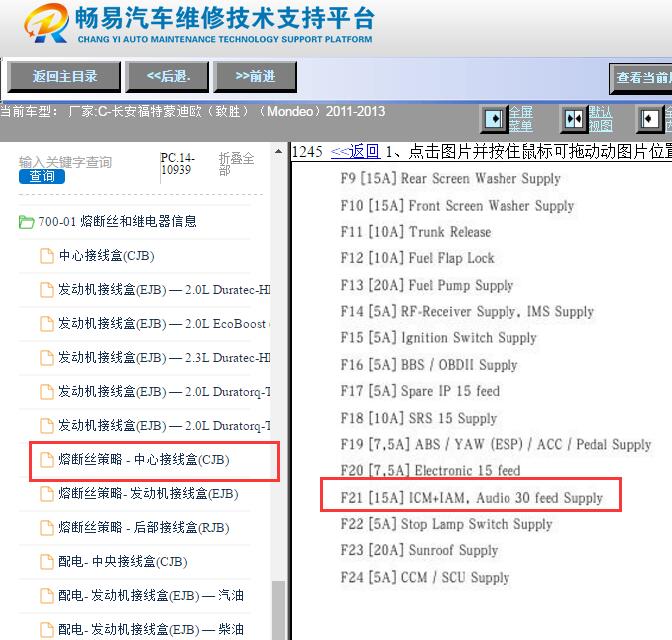This screenshot has width=672, height=640.
Task: Click the F17 [5A] Spare IP 15 feed line
Action: click(420, 391)
